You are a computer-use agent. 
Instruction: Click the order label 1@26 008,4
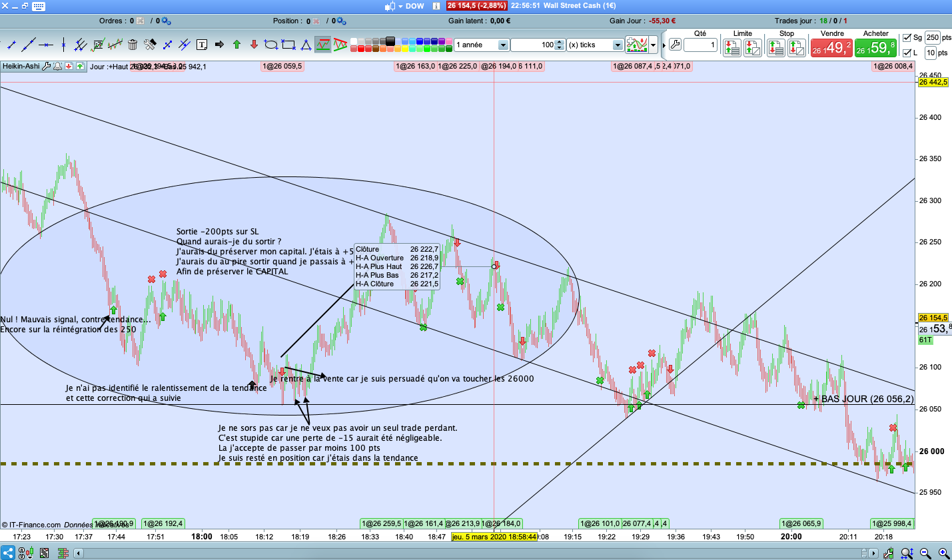coord(893,66)
